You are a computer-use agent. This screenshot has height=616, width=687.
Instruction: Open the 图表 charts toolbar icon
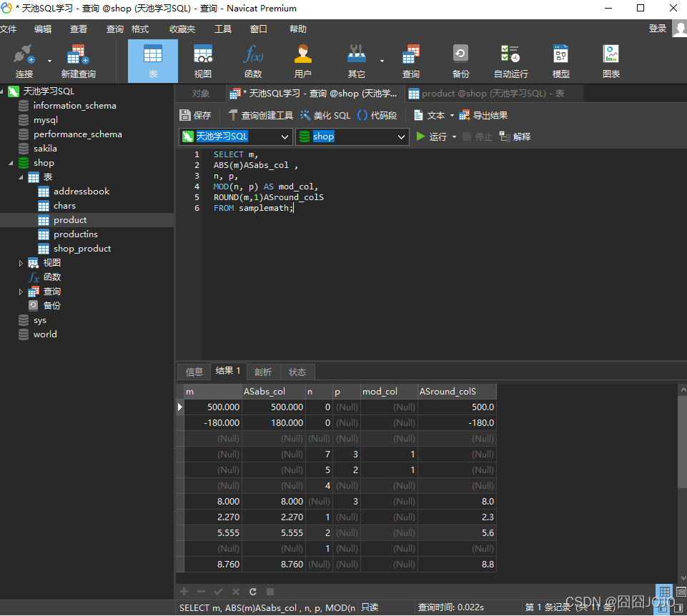[x=611, y=61]
